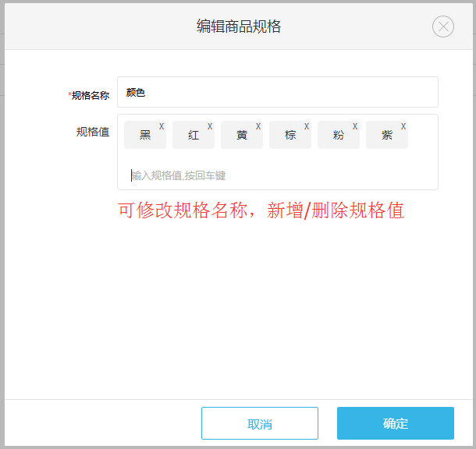476x449 pixels.
Task: Click the 规格名称 field containing 颜色
Action: click(278, 92)
